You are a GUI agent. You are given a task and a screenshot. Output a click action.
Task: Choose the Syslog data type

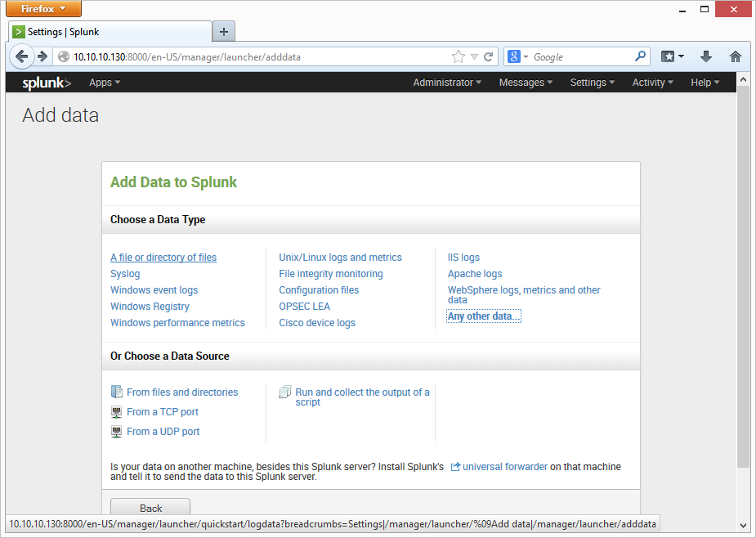pyautogui.click(x=125, y=274)
